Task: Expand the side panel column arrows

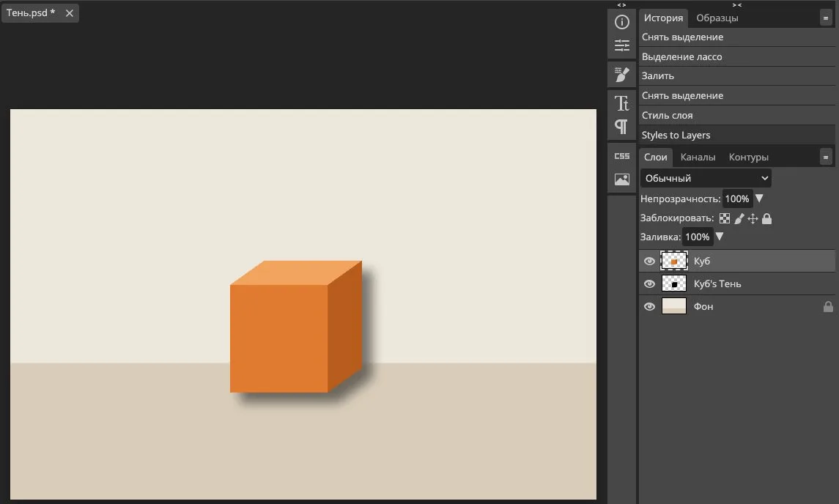Action: pos(621,5)
